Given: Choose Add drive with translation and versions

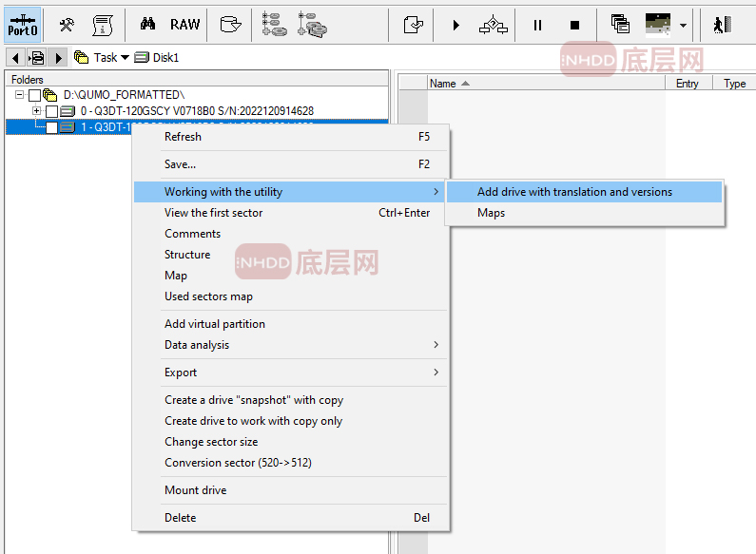Looking at the screenshot, I should click(x=574, y=192).
